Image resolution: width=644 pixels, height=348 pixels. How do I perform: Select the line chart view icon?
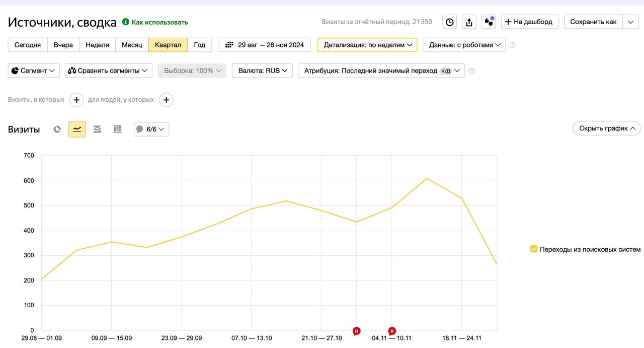click(77, 129)
